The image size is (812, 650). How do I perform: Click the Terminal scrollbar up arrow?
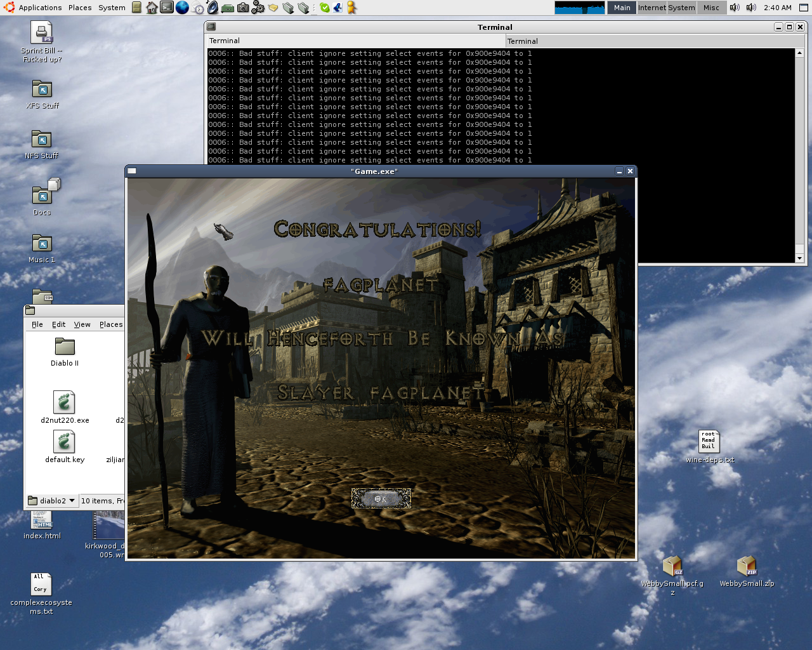pos(800,53)
